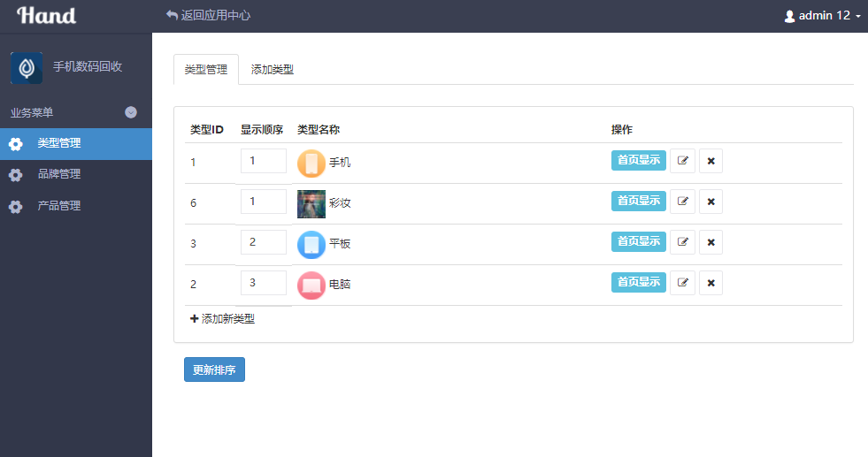Open the admin 12 dropdown caret
Screen dimensions: 868x457
pyautogui.click(x=858, y=17)
